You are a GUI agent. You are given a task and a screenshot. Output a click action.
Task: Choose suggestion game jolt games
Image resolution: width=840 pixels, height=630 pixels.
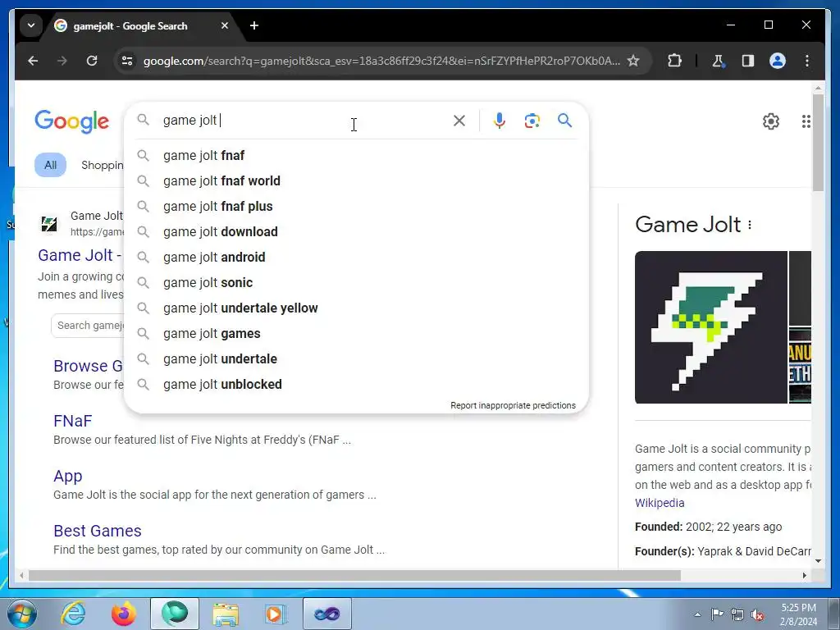coord(356,334)
